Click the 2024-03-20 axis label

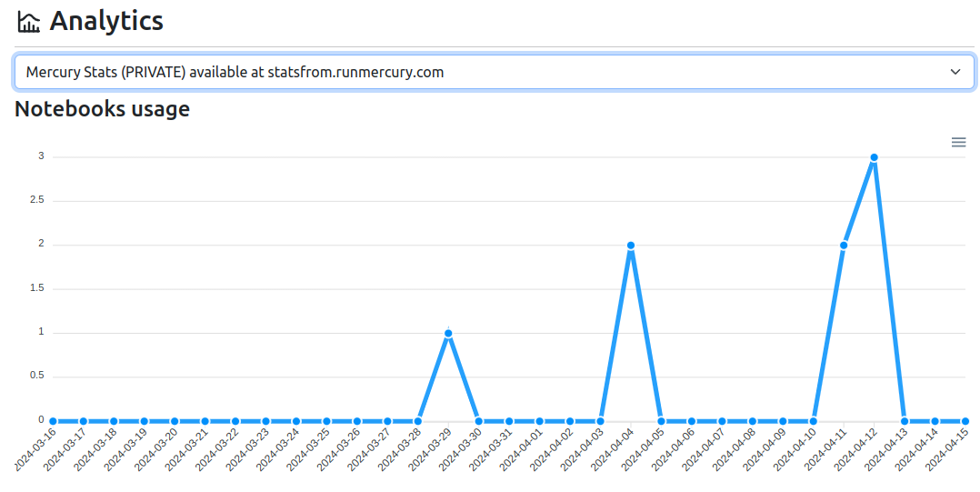(157, 448)
